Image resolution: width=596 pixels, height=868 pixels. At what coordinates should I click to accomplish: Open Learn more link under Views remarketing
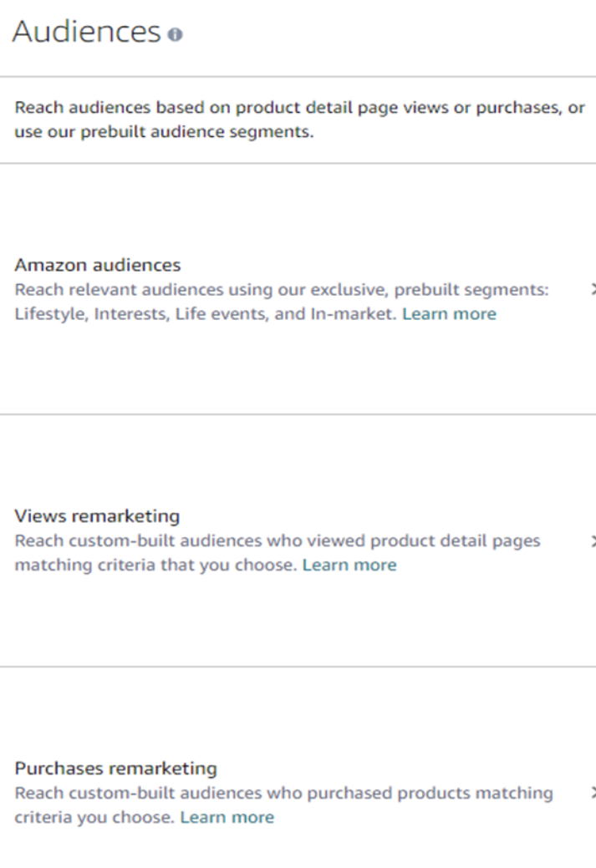[x=349, y=566]
